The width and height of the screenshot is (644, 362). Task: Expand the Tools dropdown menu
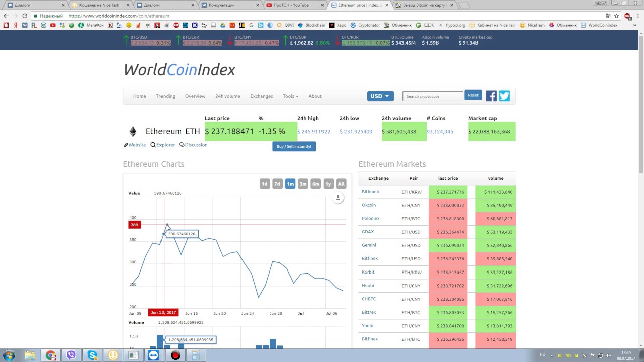click(290, 96)
